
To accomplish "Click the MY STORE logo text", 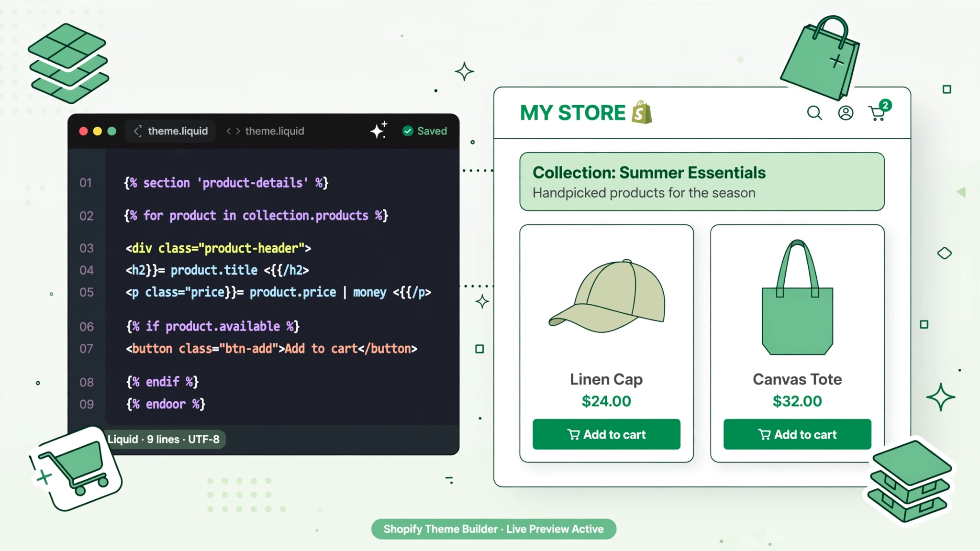I will click(573, 113).
